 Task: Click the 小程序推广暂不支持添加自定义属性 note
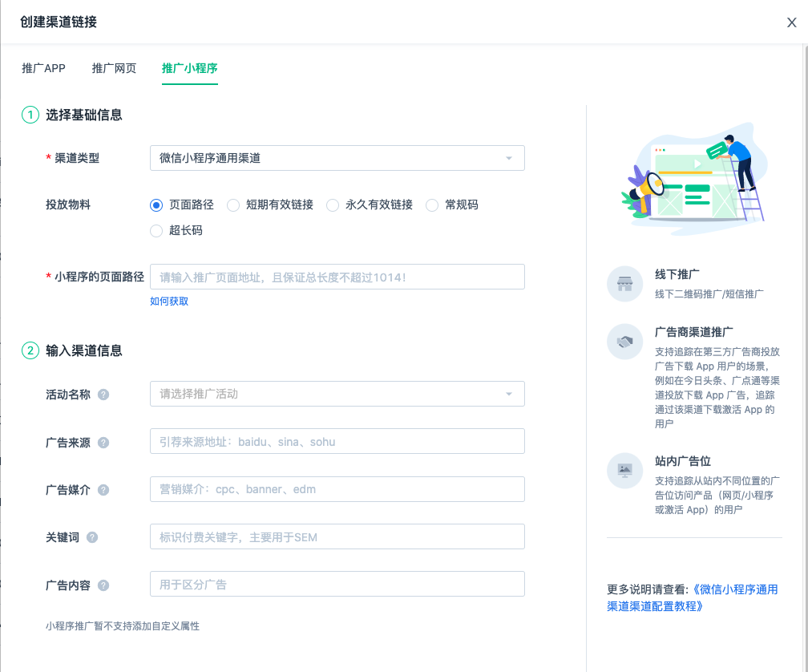tap(122, 626)
